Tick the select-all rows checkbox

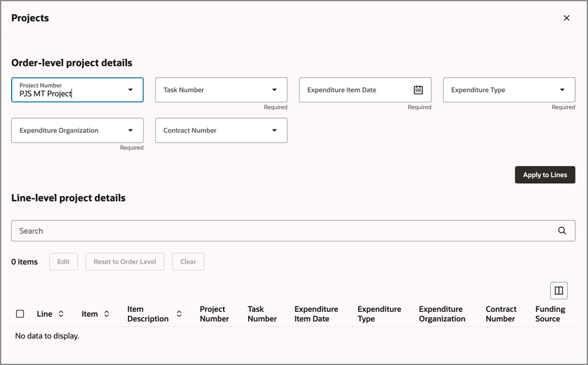[20, 313]
